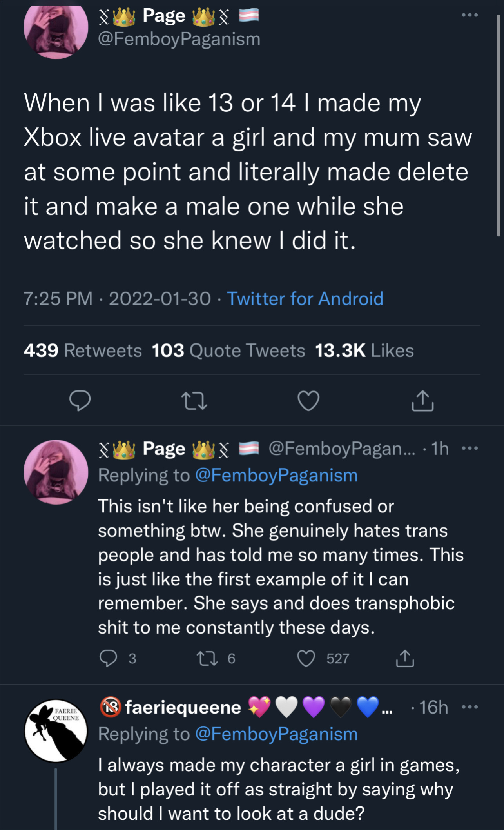Open more options on Page's 1h reply
Screen dimensions: 504x830
click(x=470, y=448)
